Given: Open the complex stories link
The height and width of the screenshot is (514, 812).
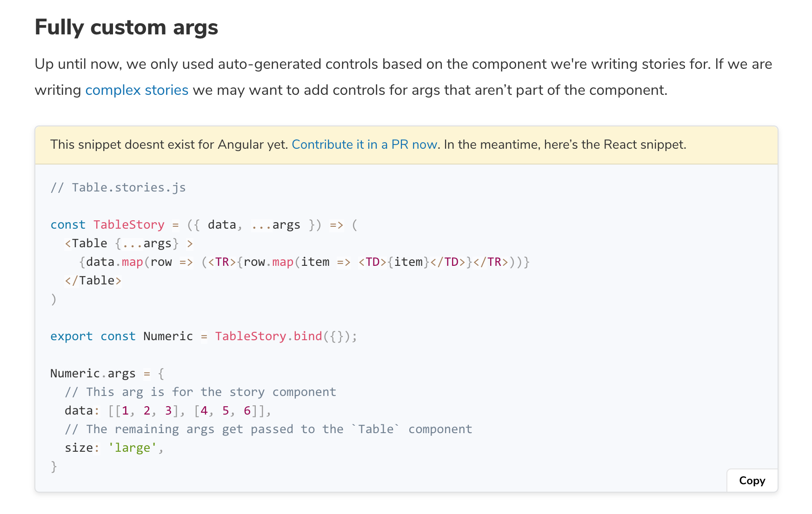Looking at the screenshot, I should point(136,90).
